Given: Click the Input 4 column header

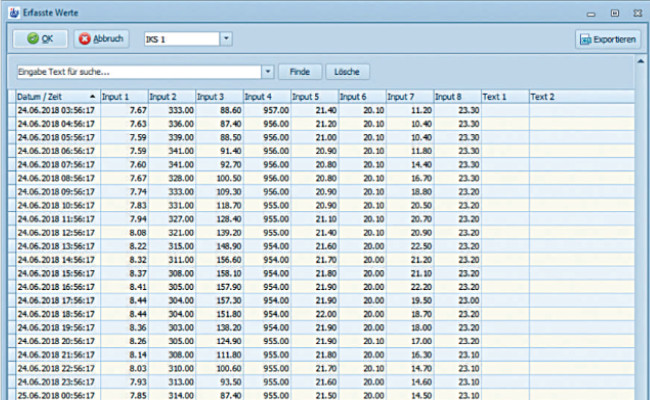Looking at the screenshot, I should pos(267,97).
